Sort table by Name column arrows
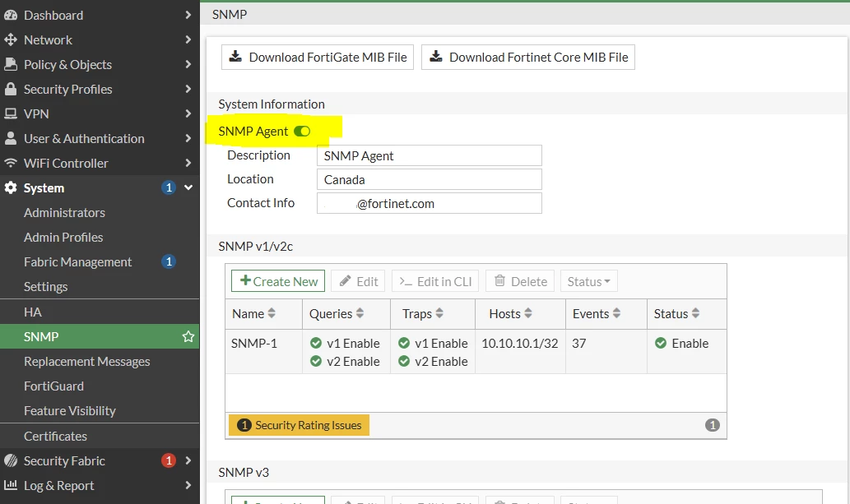Image resolution: width=850 pixels, height=504 pixels. (272, 313)
